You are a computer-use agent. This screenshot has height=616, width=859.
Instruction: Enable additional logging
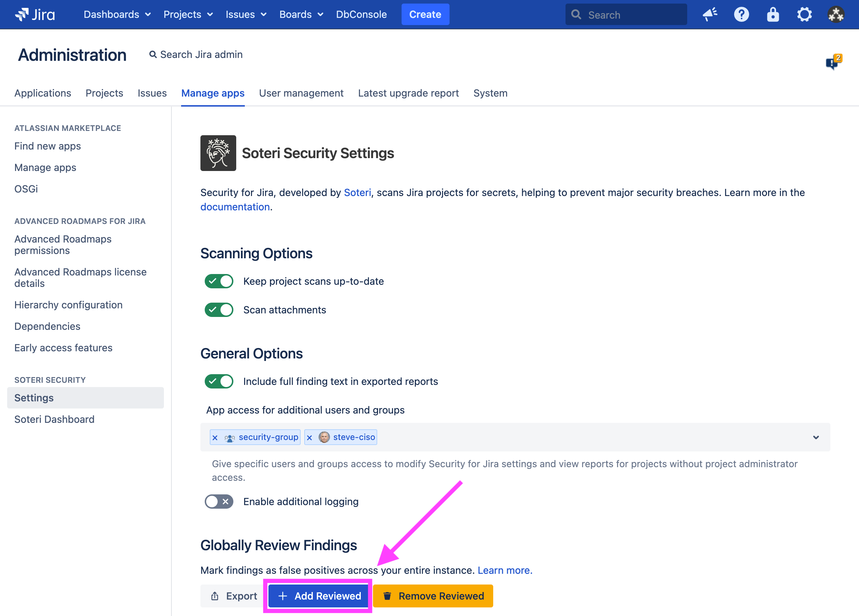pos(219,501)
